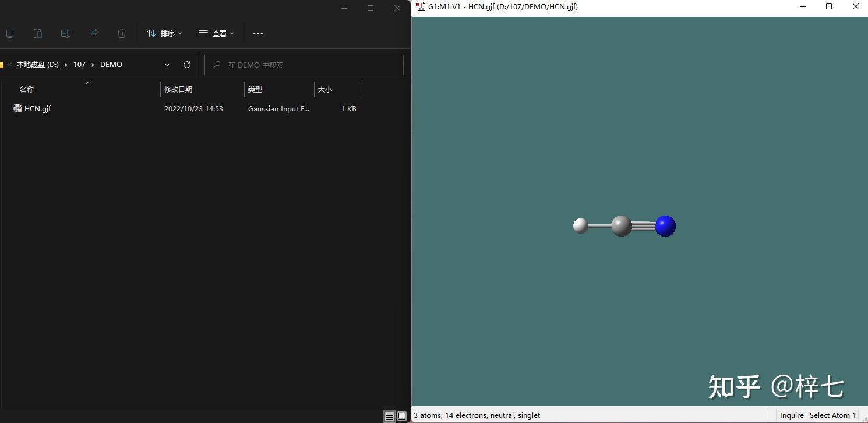Switch to large icons view in the status bar
Image resolution: width=868 pixels, height=423 pixels.
pyautogui.click(x=402, y=416)
